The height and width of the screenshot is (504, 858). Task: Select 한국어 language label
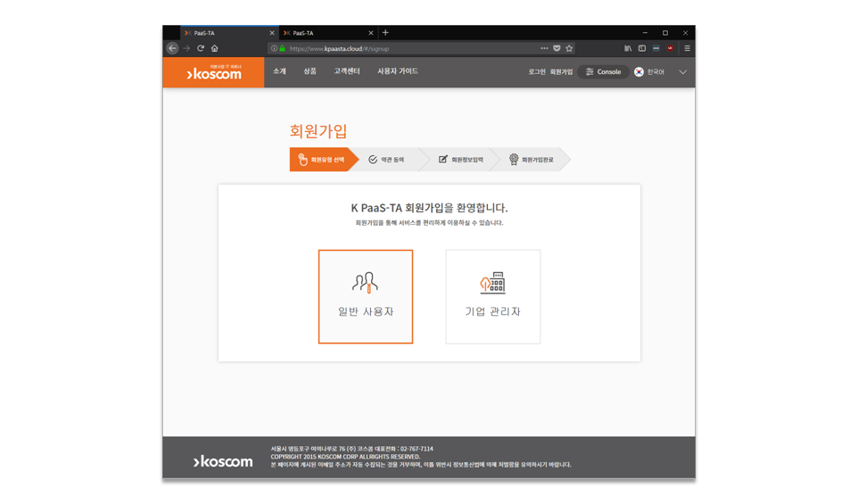tap(656, 71)
